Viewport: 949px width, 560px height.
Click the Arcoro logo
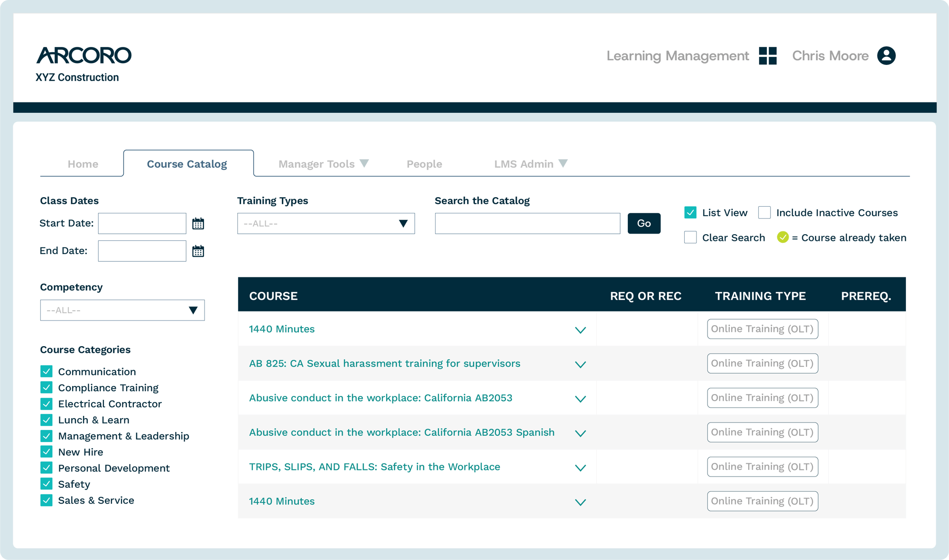(84, 55)
